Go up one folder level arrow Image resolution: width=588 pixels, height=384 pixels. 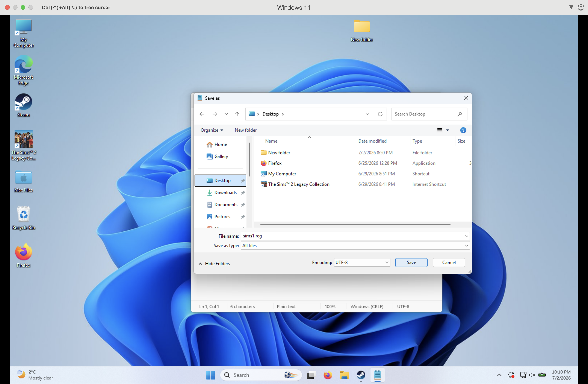point(237,114)
